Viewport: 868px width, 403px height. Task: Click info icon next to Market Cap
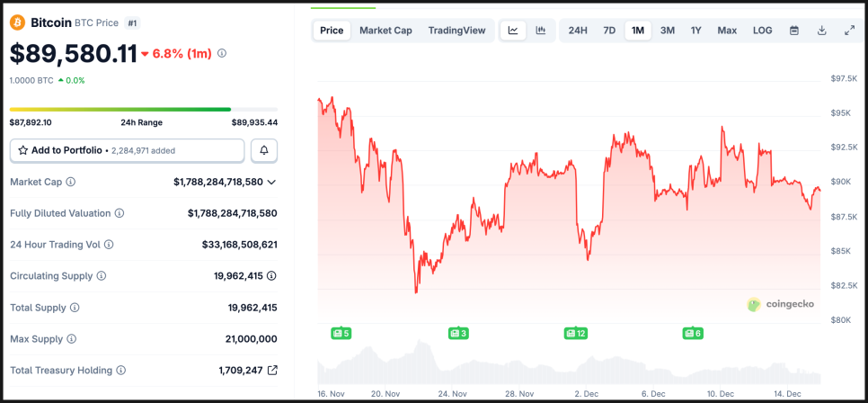(71, 182)
